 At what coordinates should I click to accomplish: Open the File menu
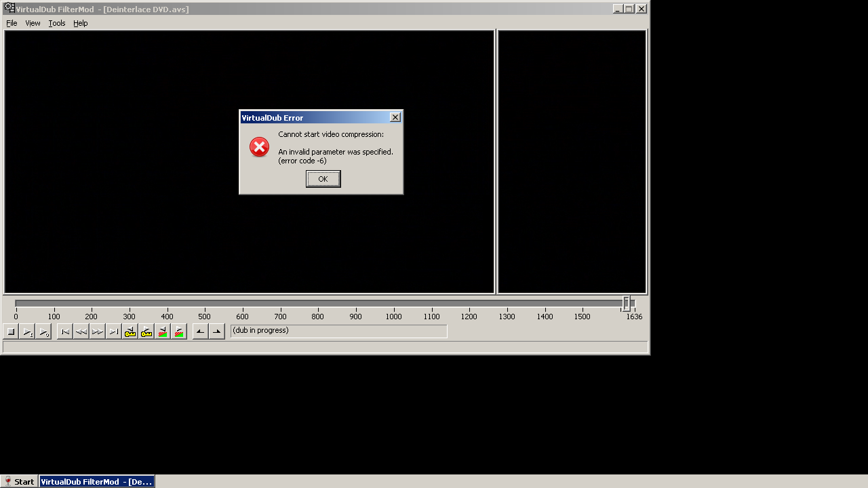pyautogui.click(x=12, y=23)
